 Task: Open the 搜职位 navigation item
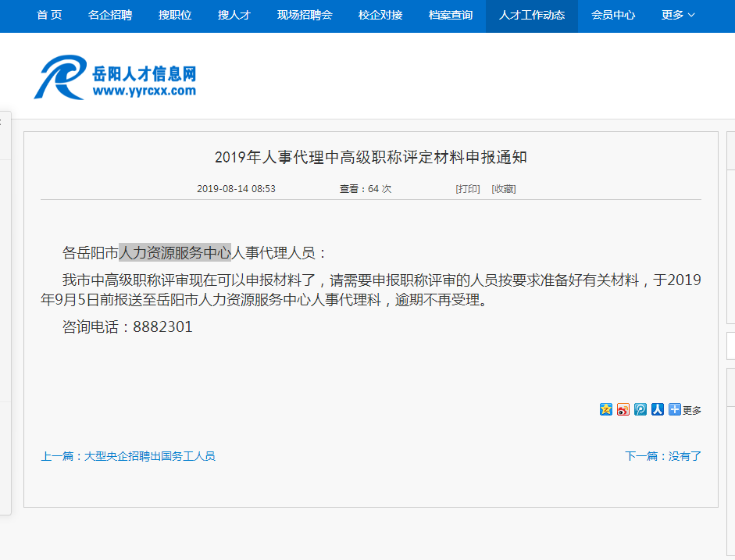(x=175, y=16)
